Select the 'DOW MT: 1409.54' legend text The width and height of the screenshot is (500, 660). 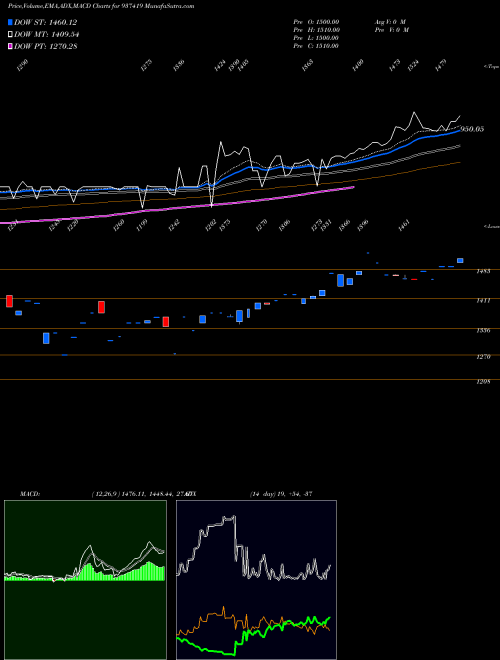click(x=47, y=35)
